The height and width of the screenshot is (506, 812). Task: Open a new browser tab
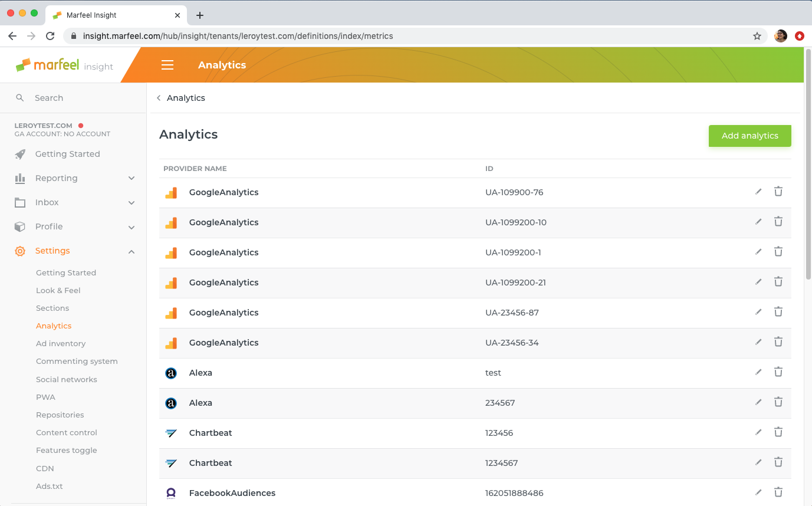tap(200, 15)
